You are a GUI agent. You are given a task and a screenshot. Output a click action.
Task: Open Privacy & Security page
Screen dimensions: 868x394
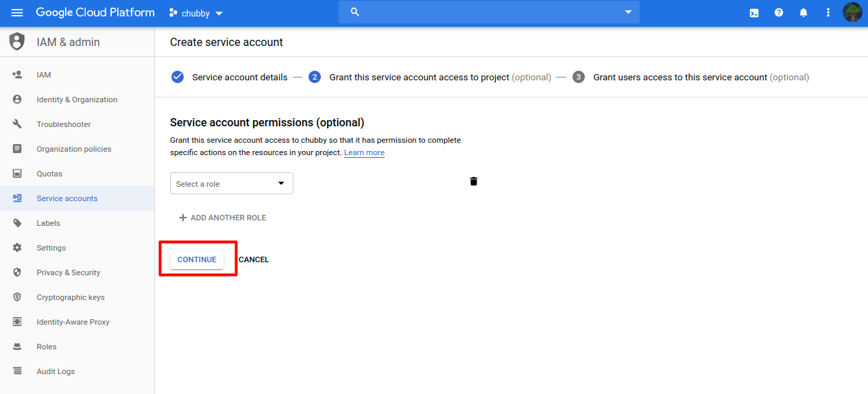[x=77, y=273]
